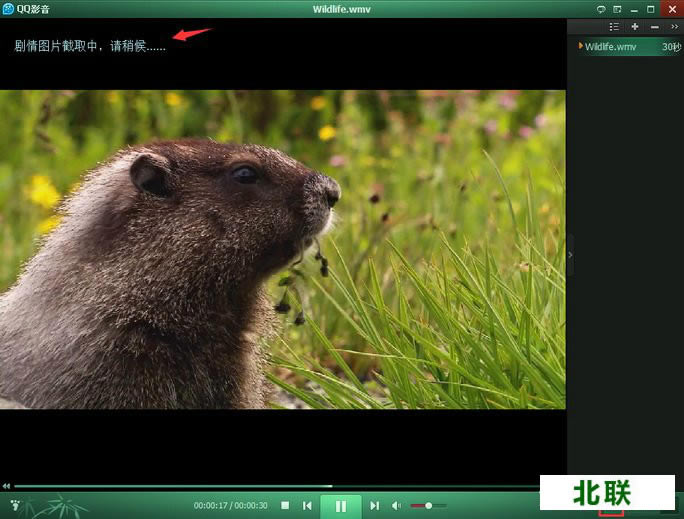Switch to mini mode window icon
684x519 pixels.
[618, 9]
